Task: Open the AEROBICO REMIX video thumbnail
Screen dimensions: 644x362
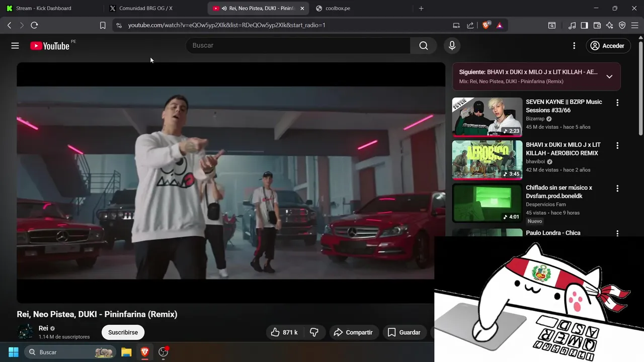Action: click(487, 160)
